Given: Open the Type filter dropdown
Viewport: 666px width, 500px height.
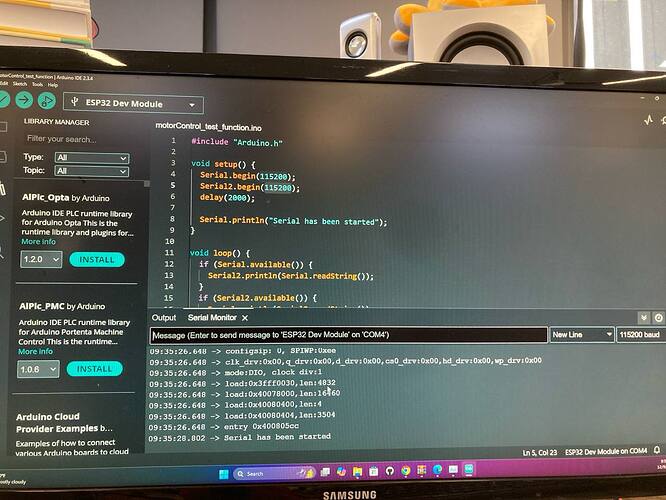Looking at the screenshot, I should (x=92, y=158).
